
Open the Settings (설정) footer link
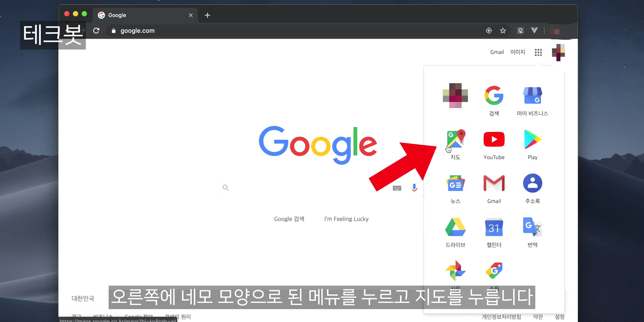559,317
